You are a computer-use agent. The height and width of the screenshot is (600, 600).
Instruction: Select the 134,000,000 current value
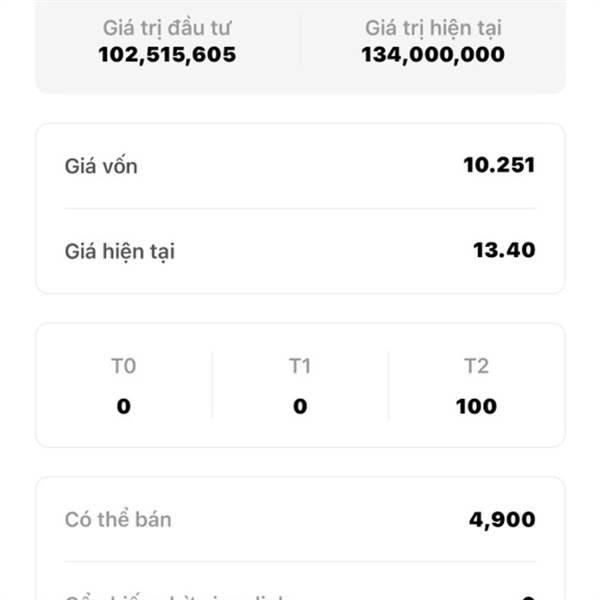coord(432,55)
